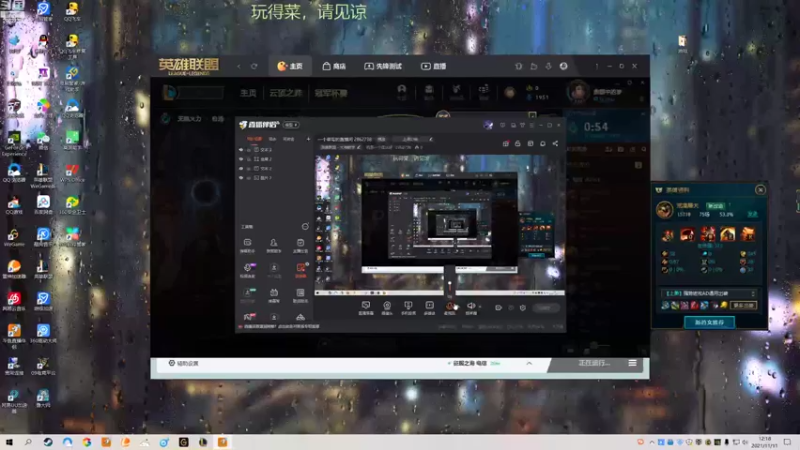Click the start streaming button
The height and width of the screenshot is (450, 800).
[x=545, y=308]
